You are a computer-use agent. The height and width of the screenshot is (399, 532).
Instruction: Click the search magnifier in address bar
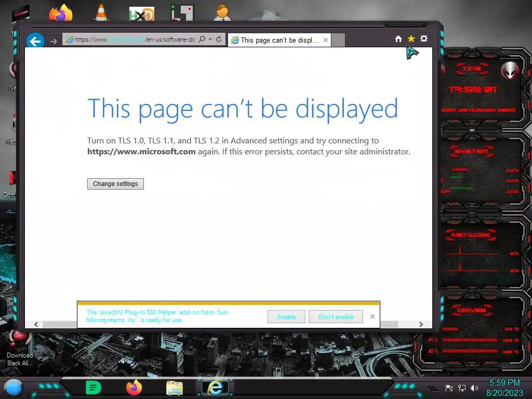coord(202,39)
